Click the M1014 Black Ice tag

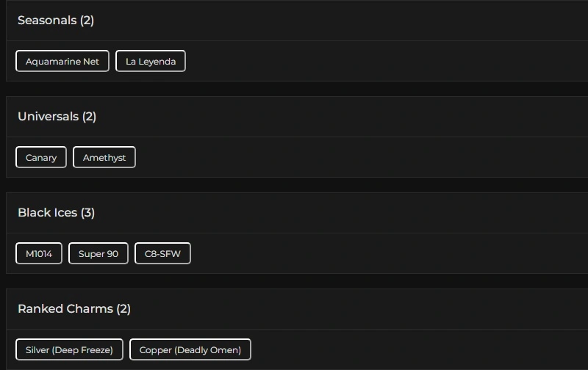[x=39, y=253]
